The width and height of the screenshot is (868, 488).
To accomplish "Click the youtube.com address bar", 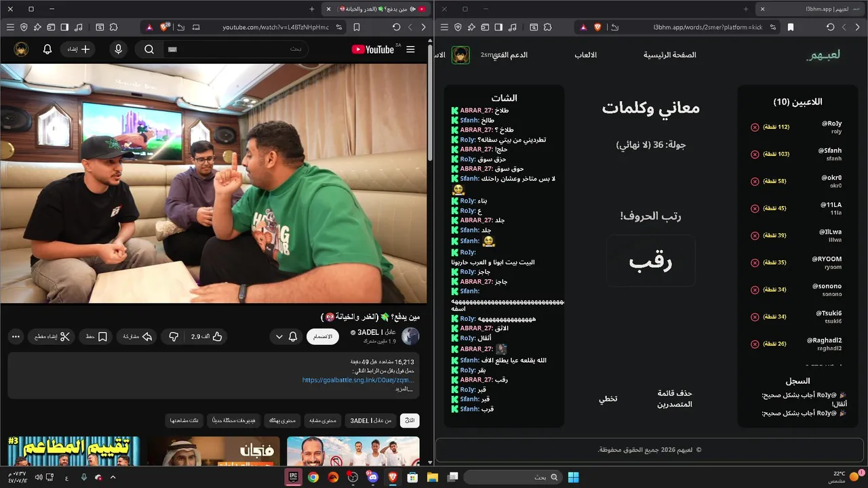I will coord(275,27).
